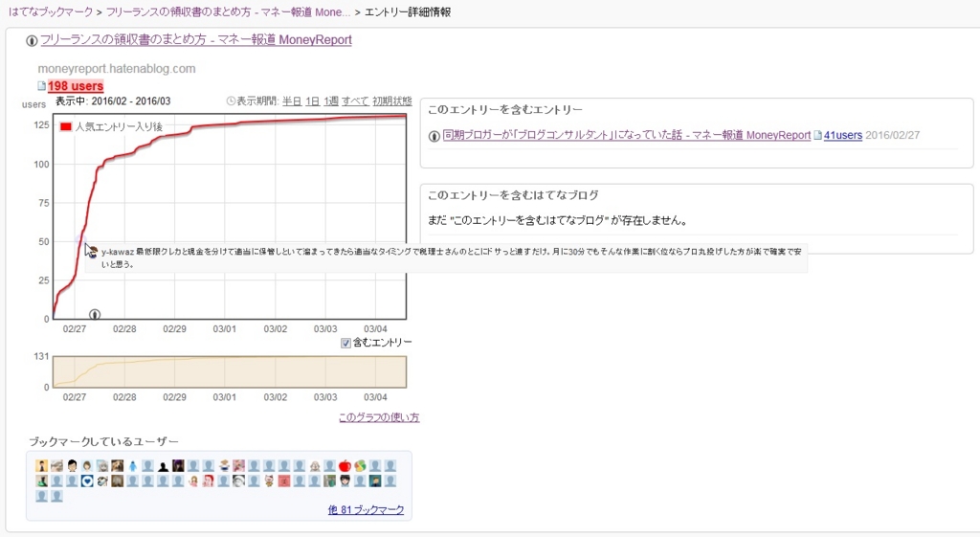Image resolution: width=980 pixels, height=537 pixels.
Task: Set display period to すべて
Action: tap(355, 101)
